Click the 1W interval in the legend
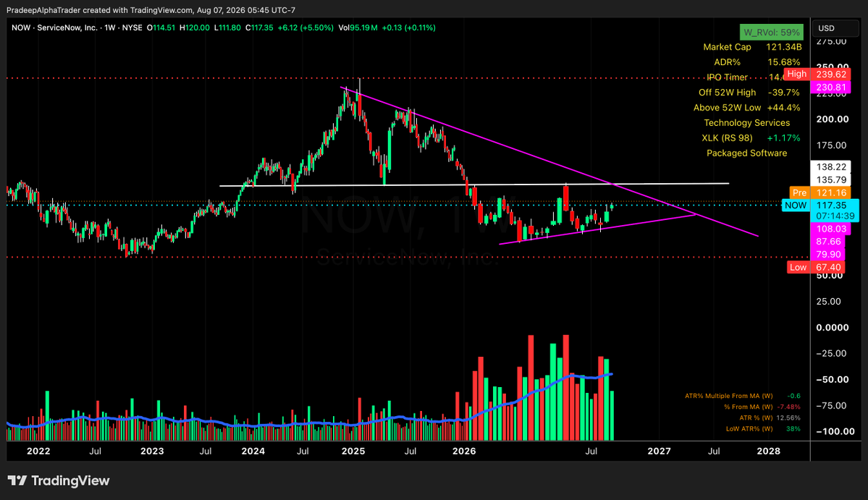Image resolution: width=868 pixels, height=500 pixels. [x=110, y=27]
